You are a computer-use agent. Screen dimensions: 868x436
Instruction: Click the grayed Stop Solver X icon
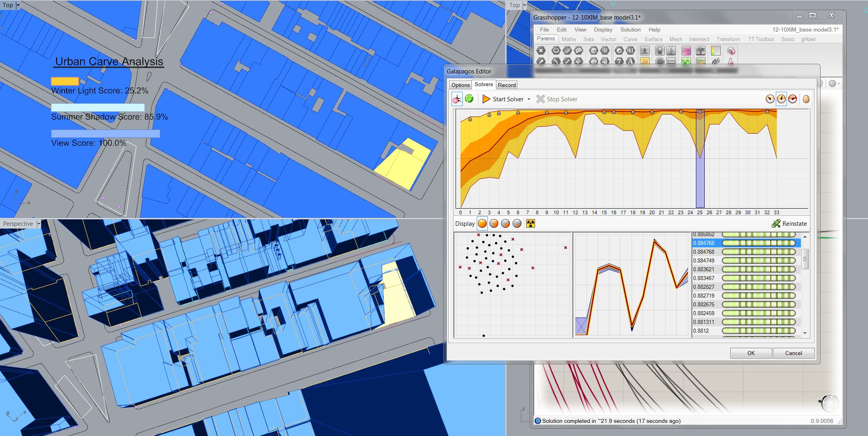coord(540,99)
